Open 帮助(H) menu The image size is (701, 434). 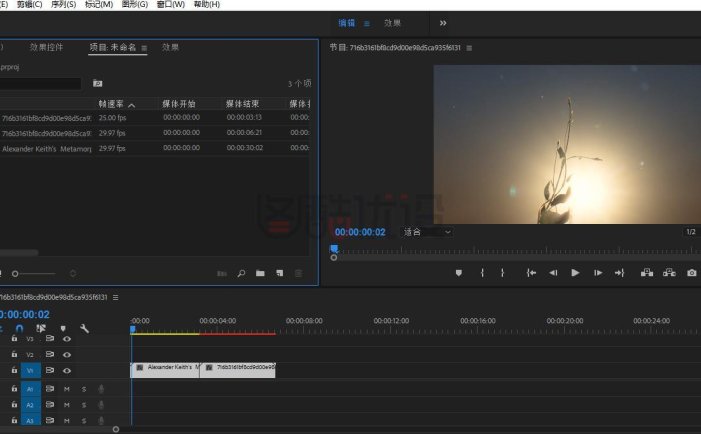tap(206, 4)
